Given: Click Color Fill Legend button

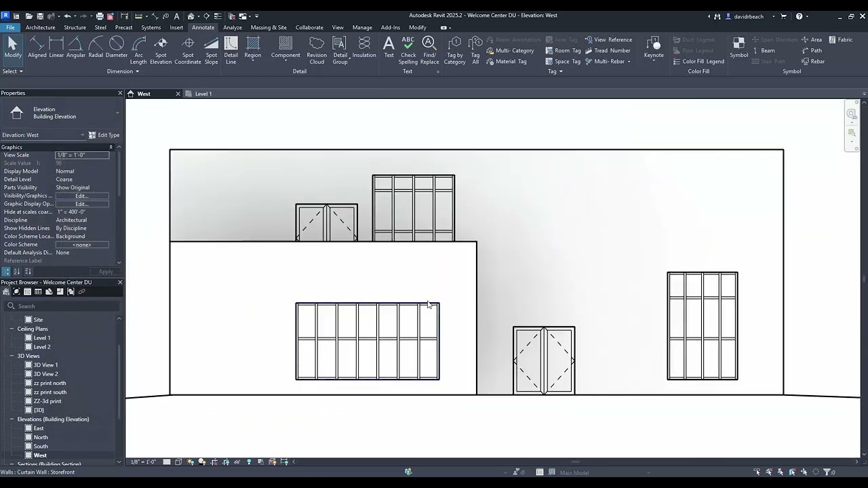Looking at the screenshot, I should point(698,61).
